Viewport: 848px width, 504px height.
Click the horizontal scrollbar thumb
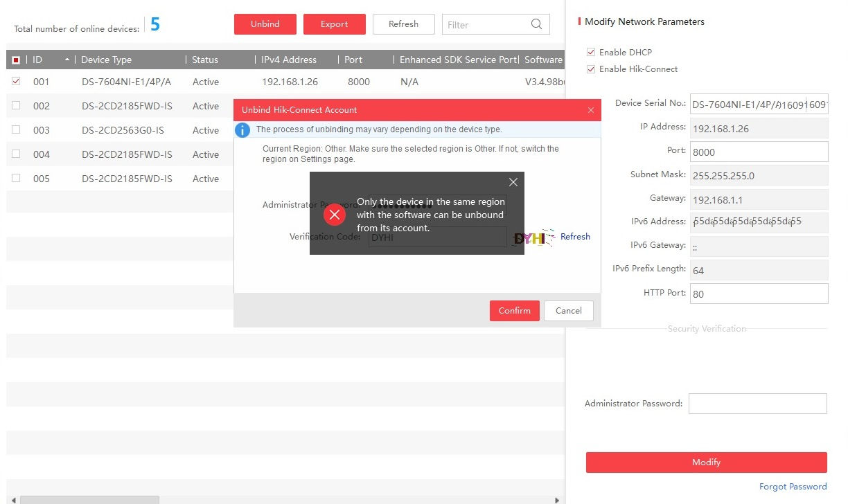click(x=89, y=499)
